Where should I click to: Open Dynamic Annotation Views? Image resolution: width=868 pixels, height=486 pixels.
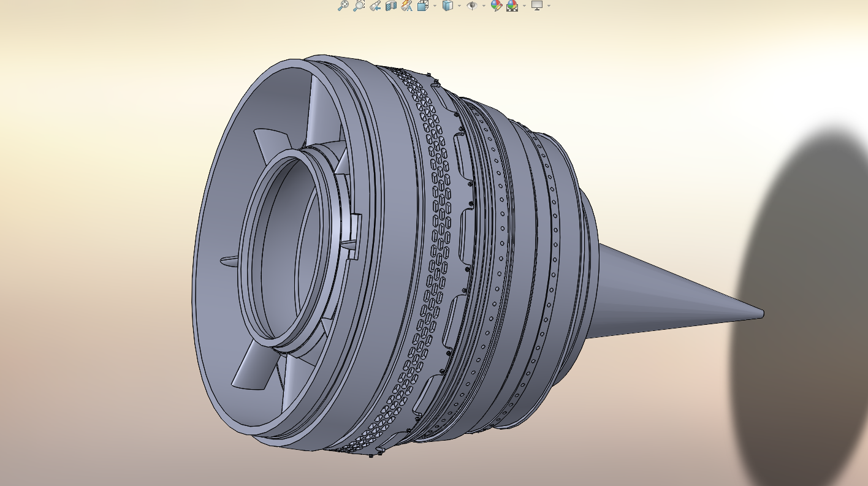click(x=407, y=6)
